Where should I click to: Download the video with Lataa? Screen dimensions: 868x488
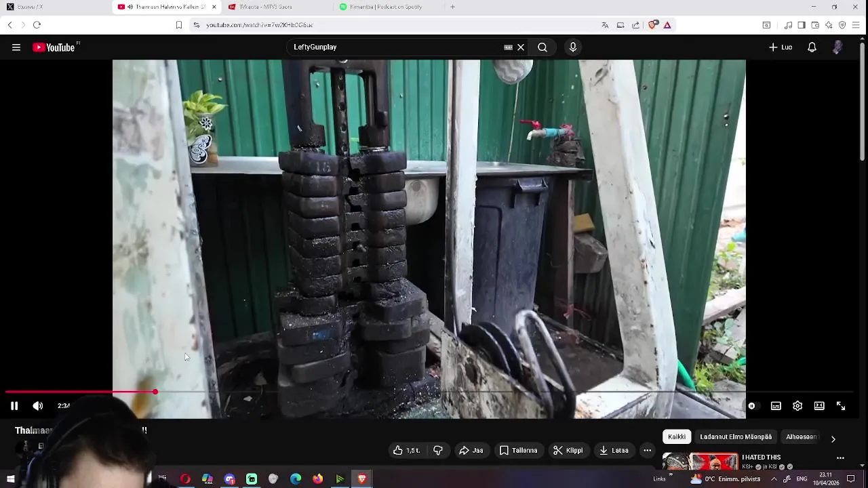click(x=614, y=450)
